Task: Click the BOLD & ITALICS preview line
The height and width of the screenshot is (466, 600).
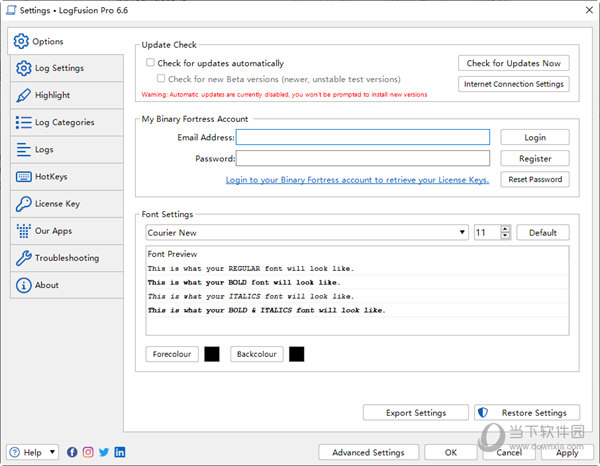Action: click(266, 310)
